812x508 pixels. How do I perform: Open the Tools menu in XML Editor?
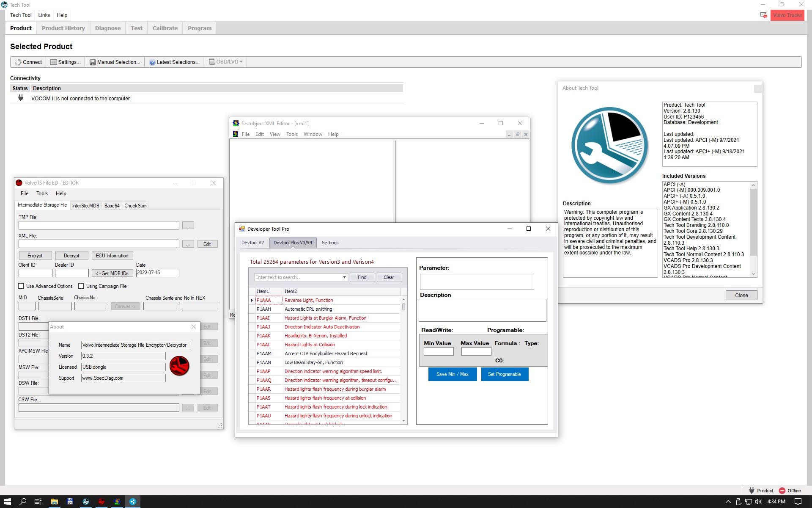click(x=292, y=134)
